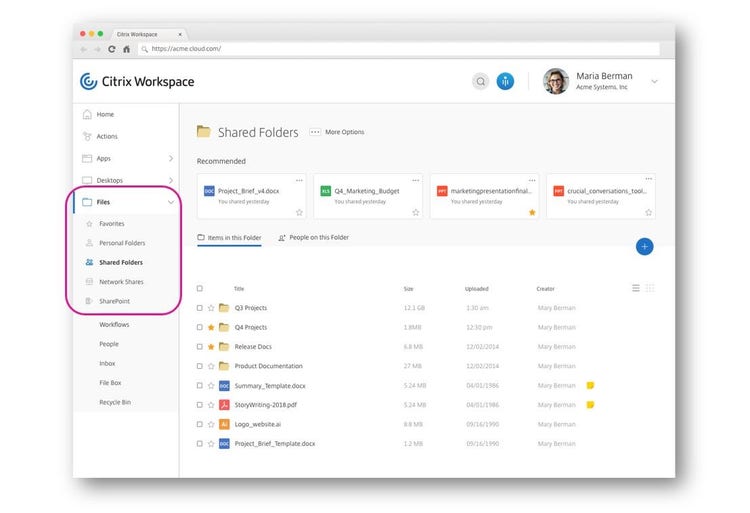This screenshot has width=750, height=513.
Task: Expand the Desktops chevron in sidebar
Action: pos(171,180)
